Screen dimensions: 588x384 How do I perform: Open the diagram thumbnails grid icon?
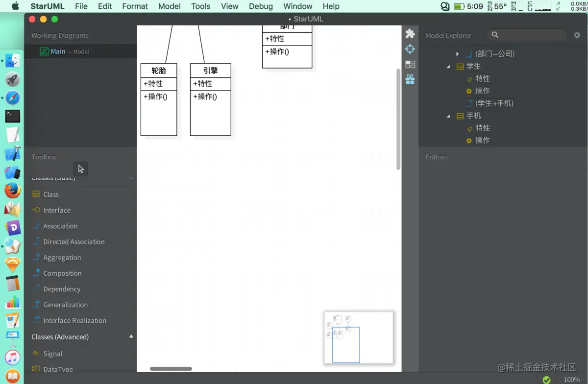point(410,64)
